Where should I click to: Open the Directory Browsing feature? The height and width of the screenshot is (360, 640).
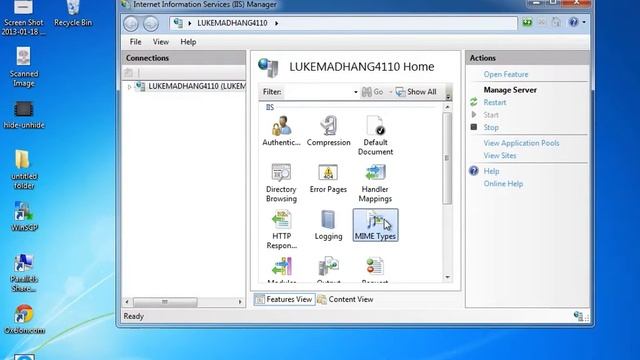[x=281, y=182]
